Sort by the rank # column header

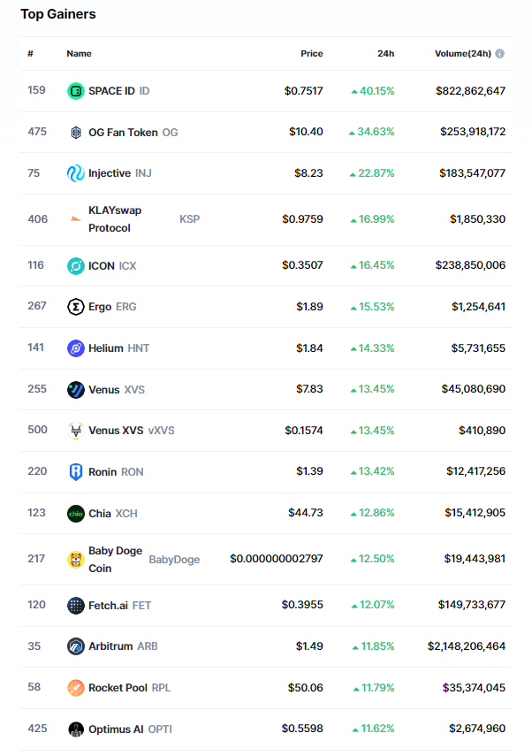pyautogui.click(x=30, y=54)
